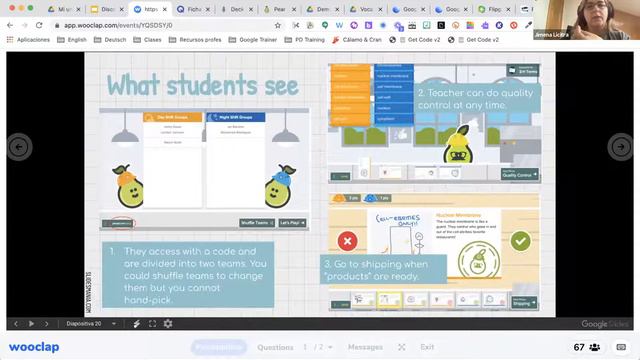The height and width of the screenshot is (360, 640).
Task: Click Shuffle Teams button on slide
Action: (x=257, y=223)
